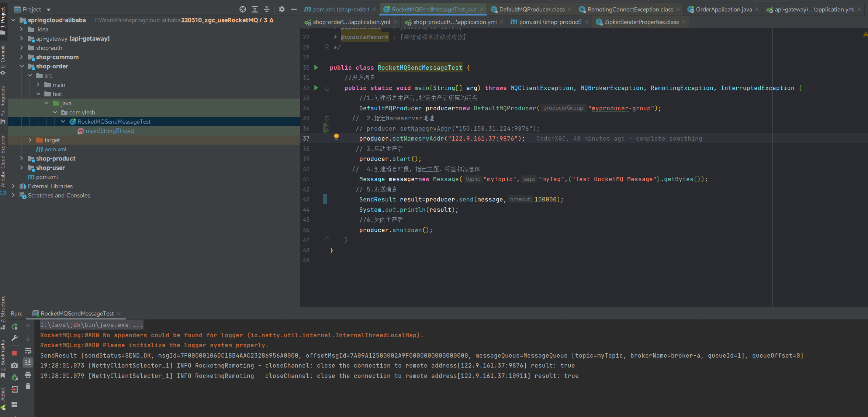Toggle the fold marker next to main method

tap(327, 88)
